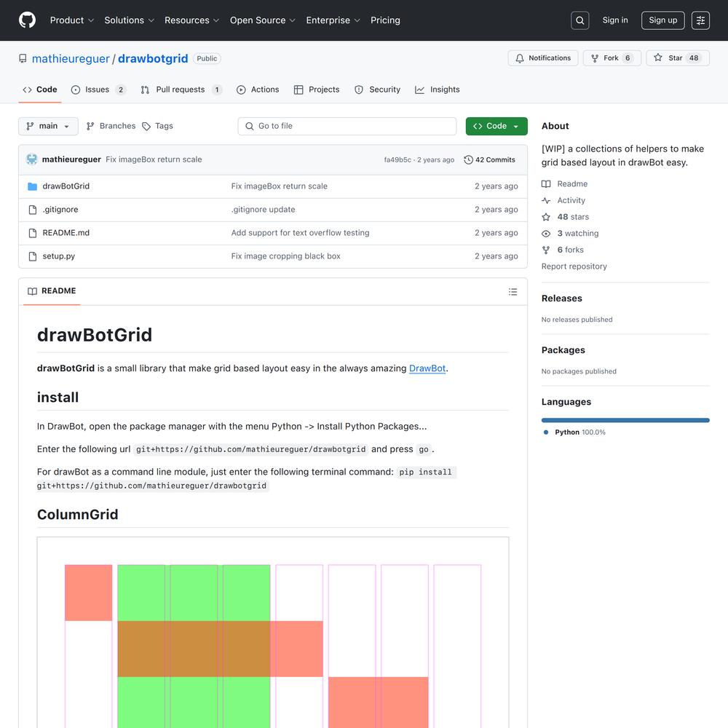This screenshot has width=728, height=728.
Task: Open the drawbotgrid repository link
Action: (x=153, y=58)
